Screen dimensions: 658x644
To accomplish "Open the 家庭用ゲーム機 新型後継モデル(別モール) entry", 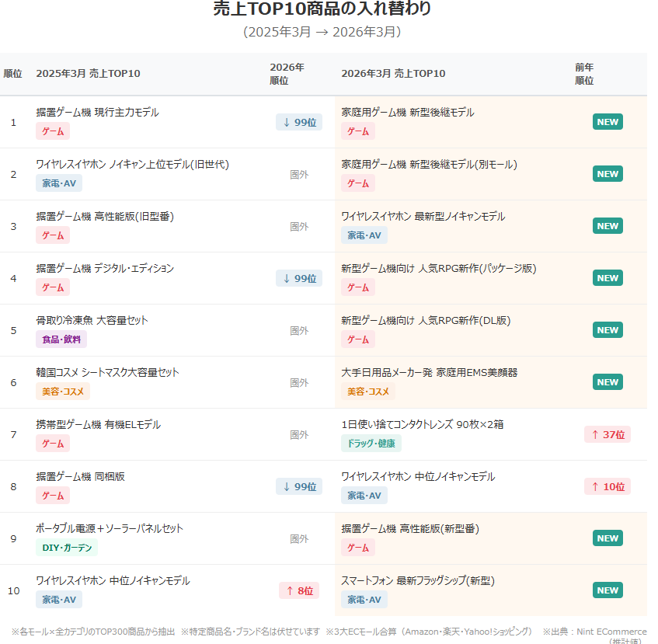I will point(428,164).
